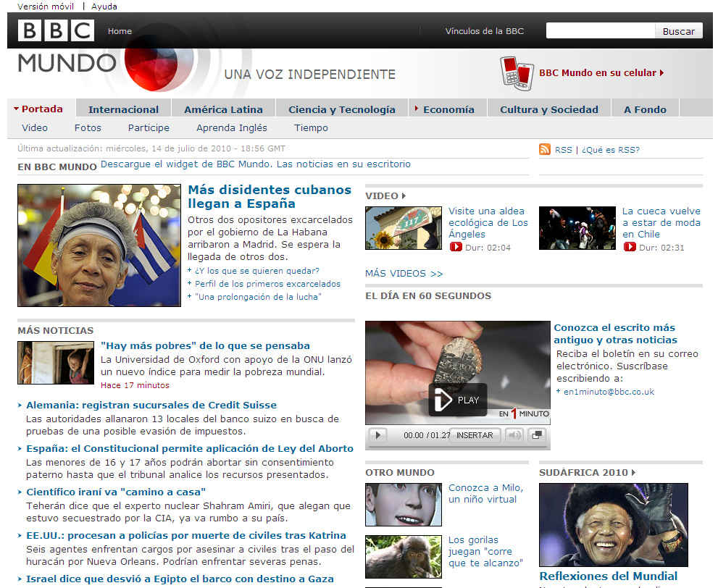Open Versión móvil link
This screenshot has height=588, width=718.
[46, 7]
